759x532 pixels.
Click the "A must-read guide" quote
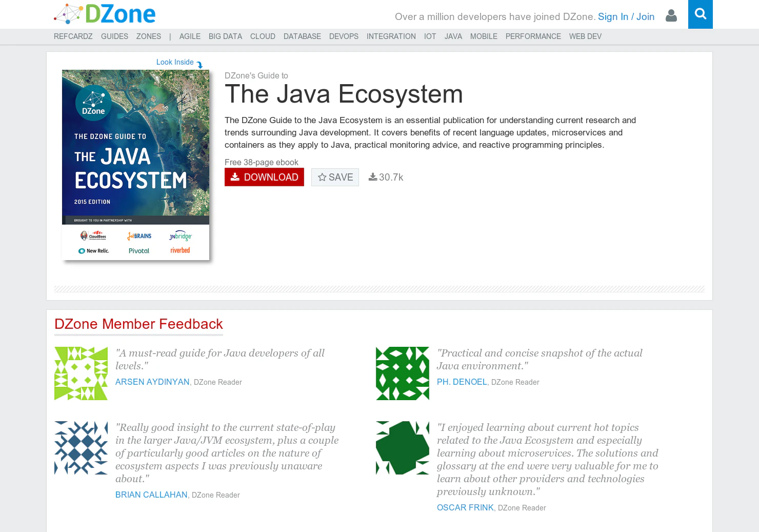click(x=220, y=359)
